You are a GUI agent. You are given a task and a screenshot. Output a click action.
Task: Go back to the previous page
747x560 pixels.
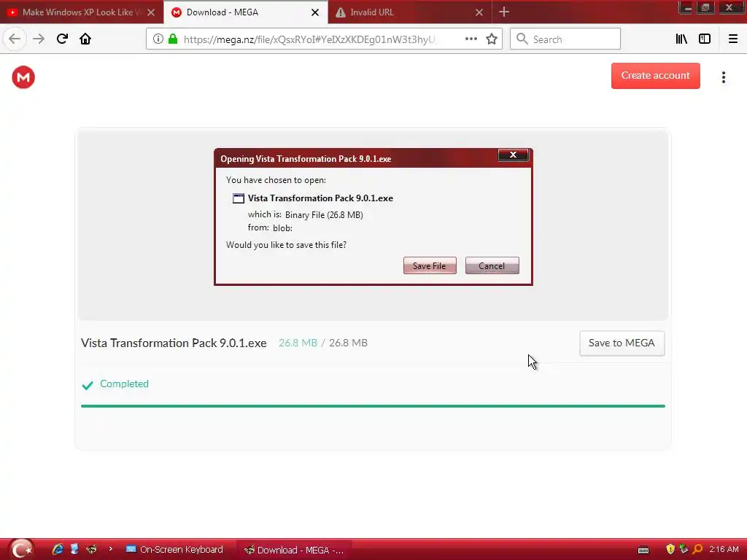(15, 39)
